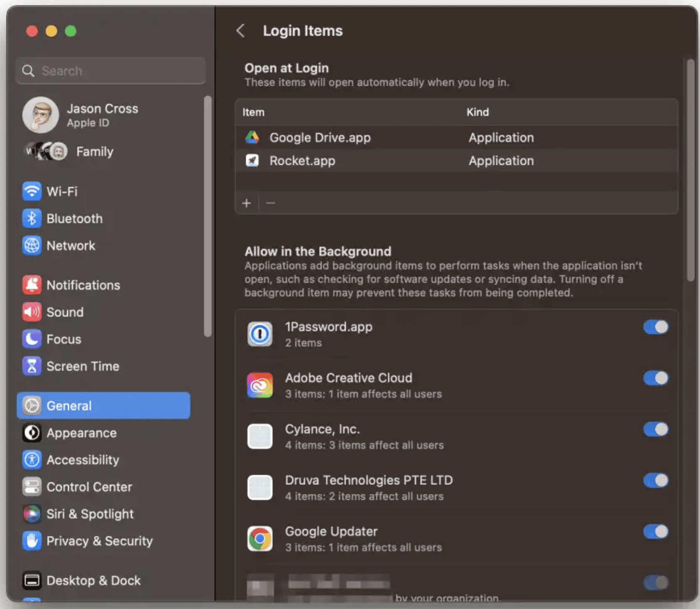Click the Bluetooth icon in sidebar

point(32,219)
